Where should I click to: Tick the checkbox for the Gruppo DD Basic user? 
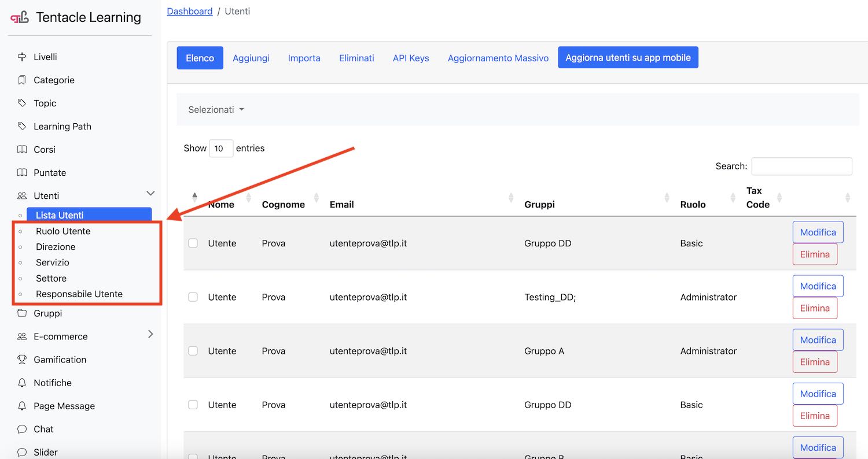pyautogui.click(x=193, y=243)
